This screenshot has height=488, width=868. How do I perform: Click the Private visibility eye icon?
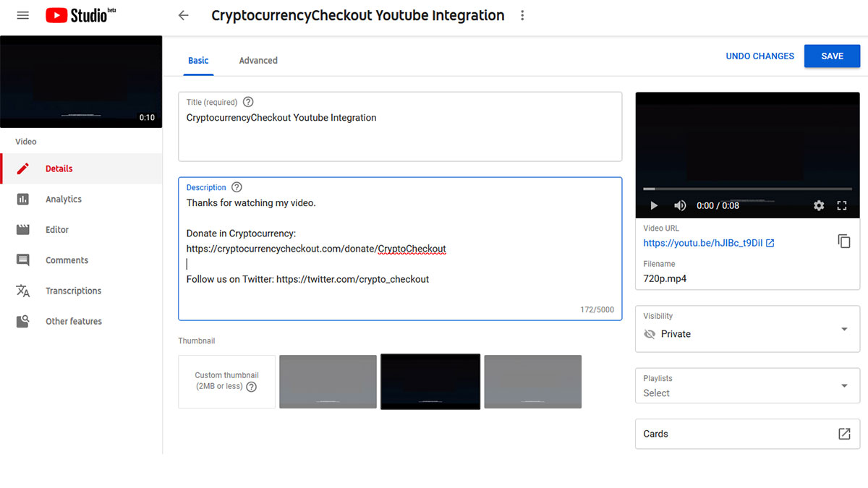click(650, 334)
